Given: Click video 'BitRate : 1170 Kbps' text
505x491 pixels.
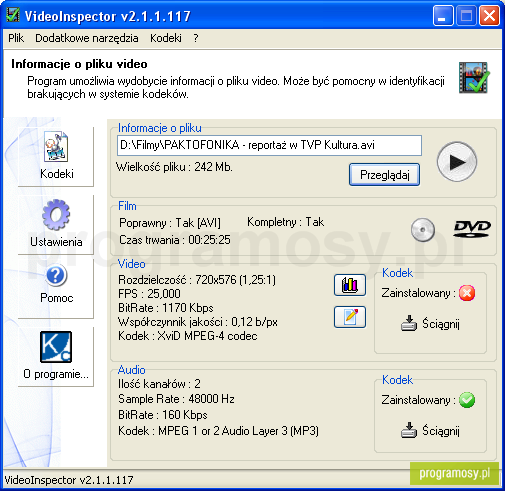Looking at the screenshot, I should (x=166, y=308).
